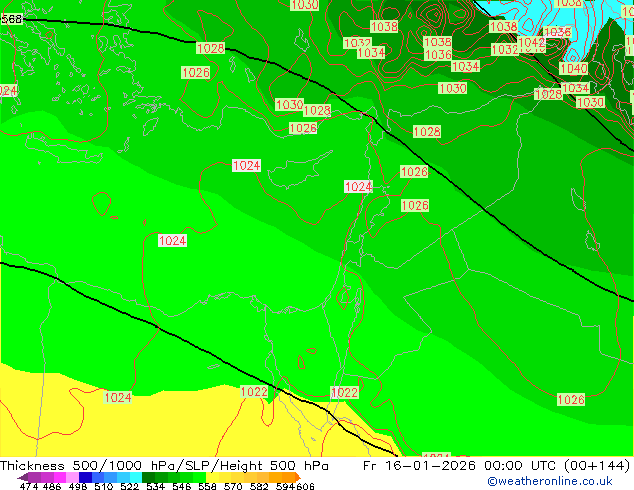This screenshot has width=634, height=490.
Task: Click the legend value 570
Action: pyautogui.click(x=233, y=486)
